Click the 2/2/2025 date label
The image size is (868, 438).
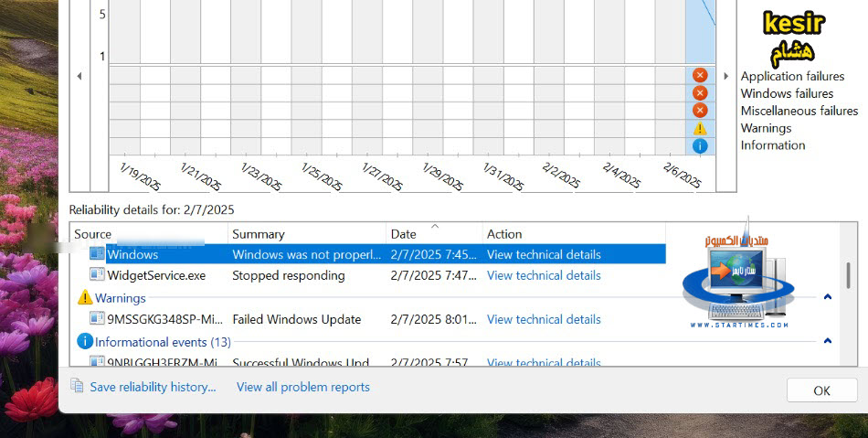tap(561, 175)
